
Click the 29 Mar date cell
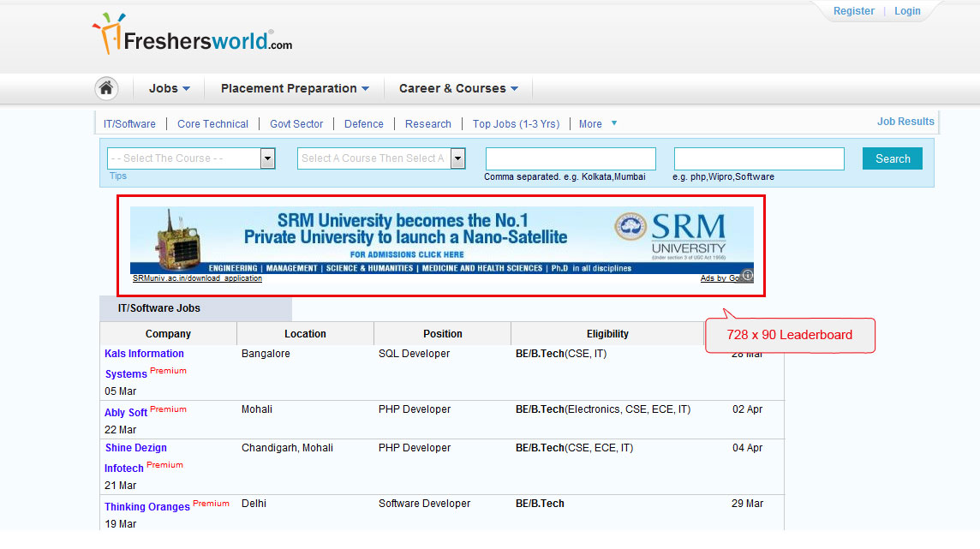tap(748, 504)
